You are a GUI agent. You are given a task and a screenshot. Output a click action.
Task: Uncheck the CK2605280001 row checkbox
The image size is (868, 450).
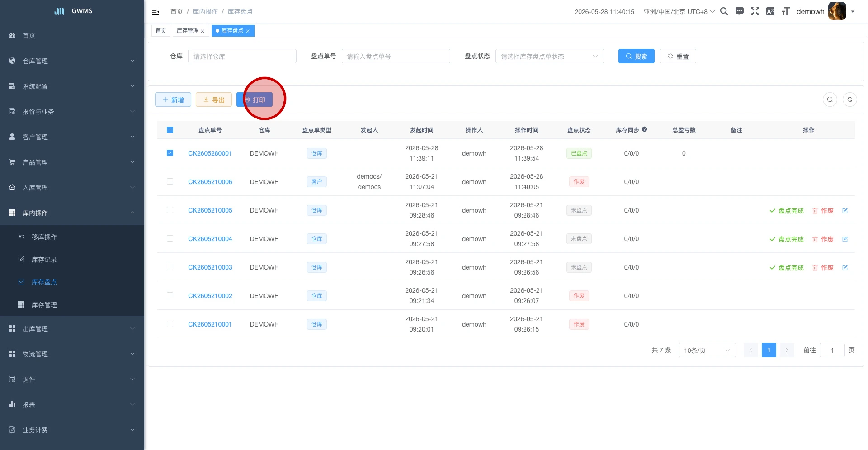[170, 153]
